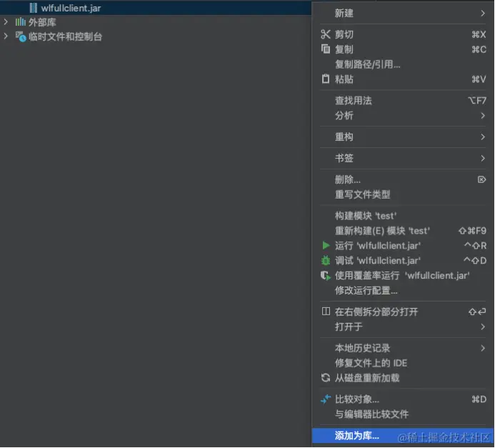Screen dimensions: 495x448
Task: Select 重新构建(E) 模块 'test' entry
Action: coord(403,231)
